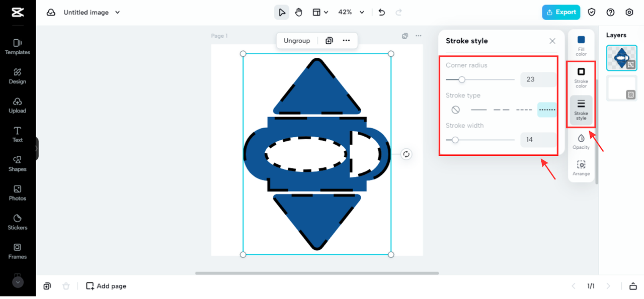Close the Stroke style panel
This screenshot has height=299, width=644.
tap(552, 41)
